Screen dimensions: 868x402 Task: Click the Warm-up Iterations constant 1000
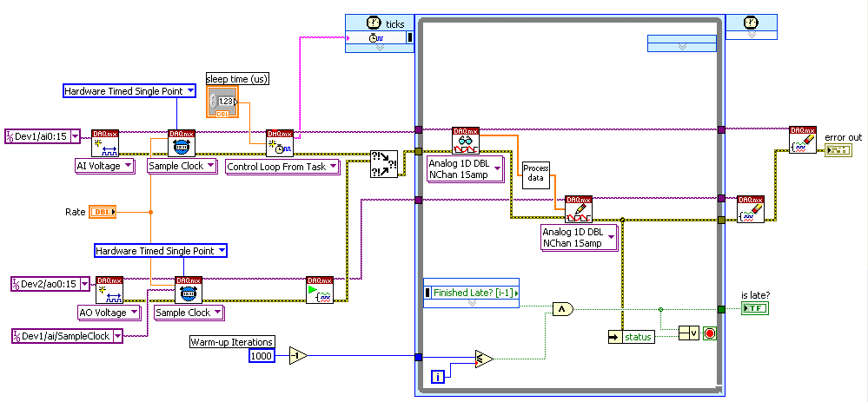261,356
